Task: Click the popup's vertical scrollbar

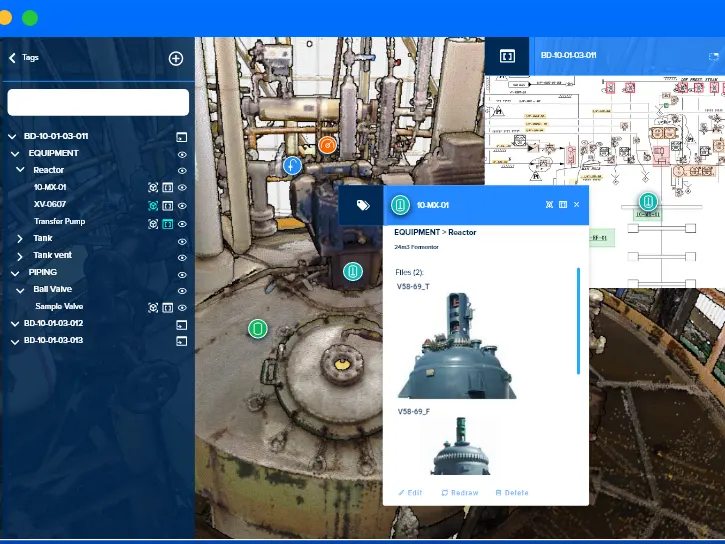Action: pos(578,321)
